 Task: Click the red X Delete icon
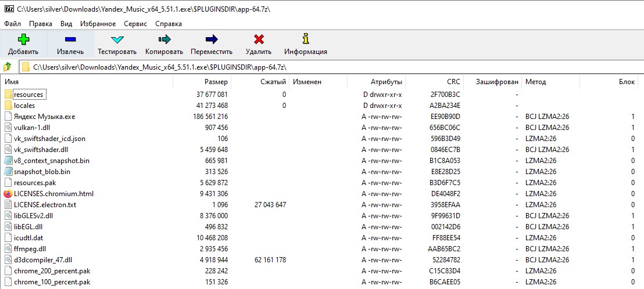[259, 39]
